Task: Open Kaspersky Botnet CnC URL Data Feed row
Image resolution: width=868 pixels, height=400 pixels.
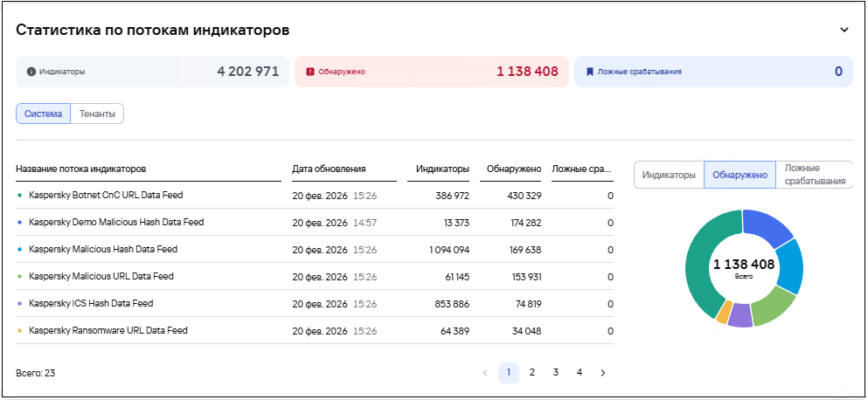Action: pos(315,196)
